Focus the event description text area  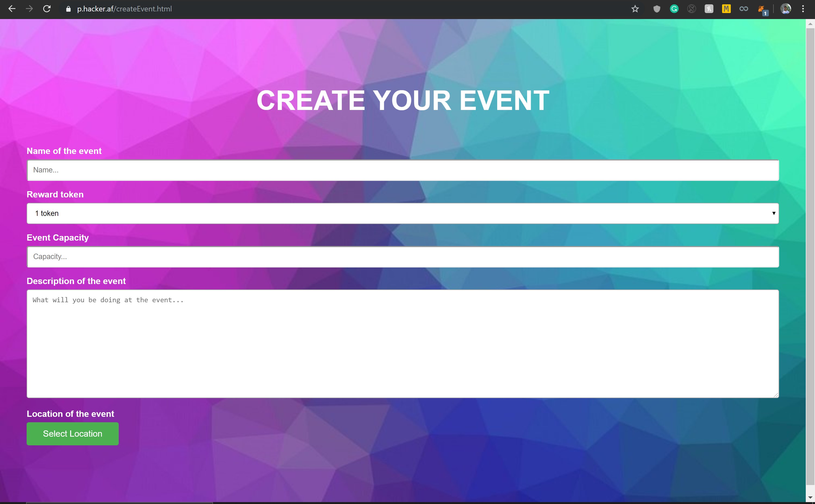403,343
